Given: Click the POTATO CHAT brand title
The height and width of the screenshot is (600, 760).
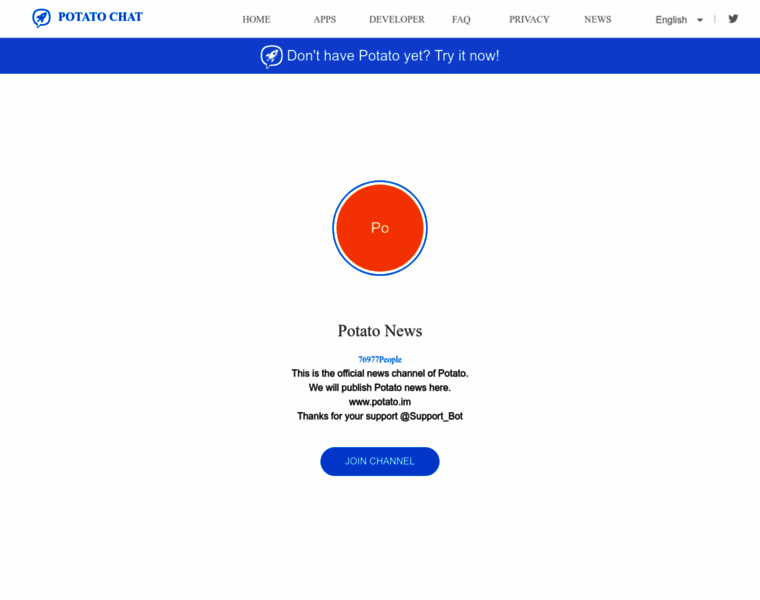Looking at the screenshot, I should pyautogui.click(x=100, y=17).
